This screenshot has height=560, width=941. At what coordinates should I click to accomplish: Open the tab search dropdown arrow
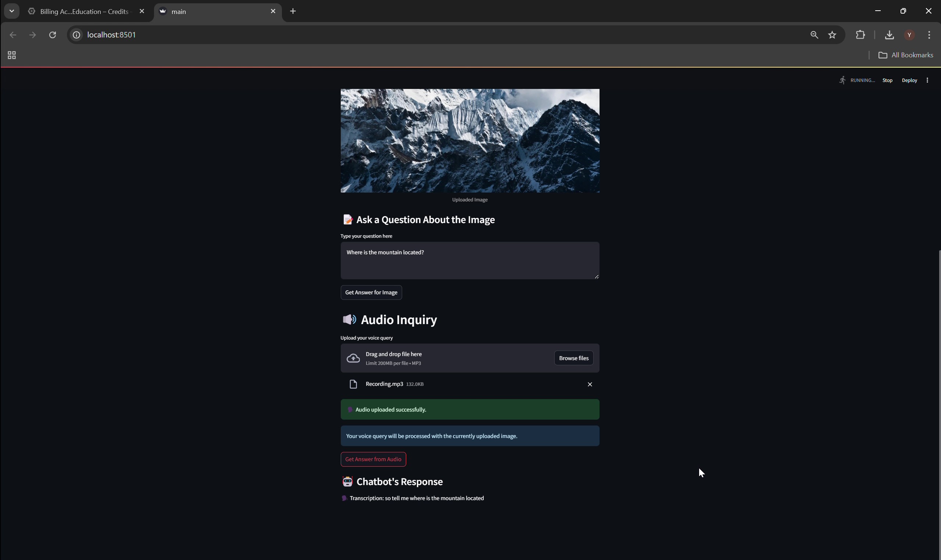pos(11,11)
